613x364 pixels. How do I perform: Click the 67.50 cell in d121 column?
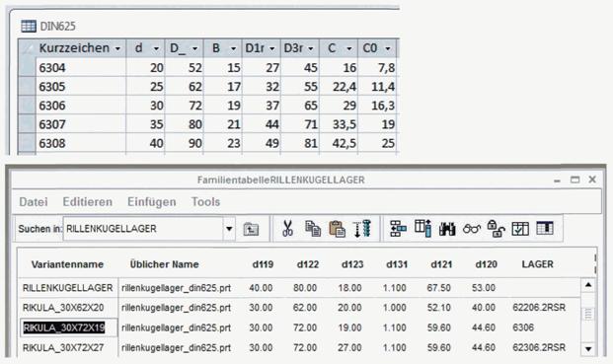coord(438,288)
